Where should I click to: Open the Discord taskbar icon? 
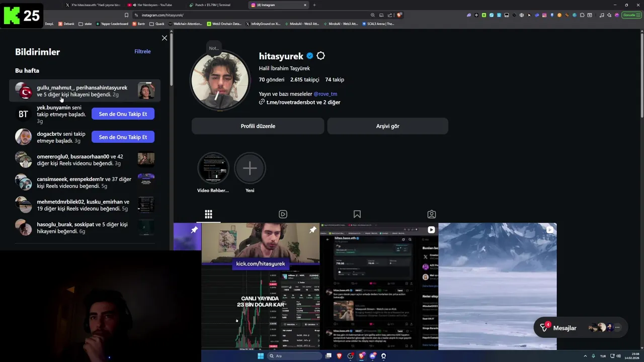(373, 356)
